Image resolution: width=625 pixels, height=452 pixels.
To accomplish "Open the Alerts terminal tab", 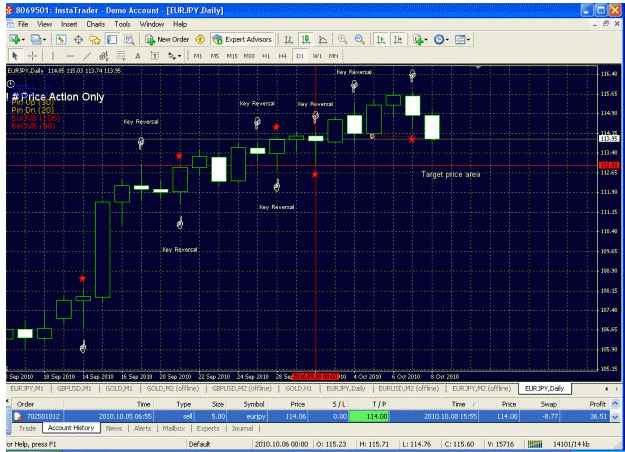I will point(142,428).
